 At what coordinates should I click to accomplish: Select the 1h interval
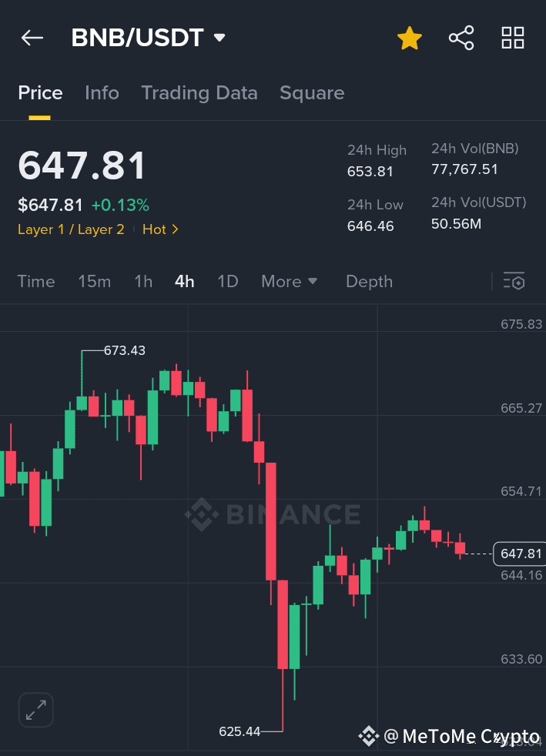click(143, 281)
